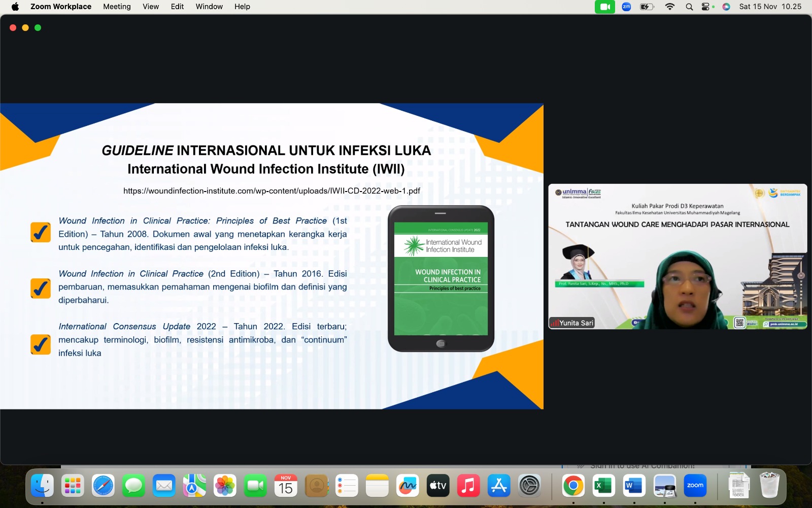Open Control Center in menu bar

[705, 7]
